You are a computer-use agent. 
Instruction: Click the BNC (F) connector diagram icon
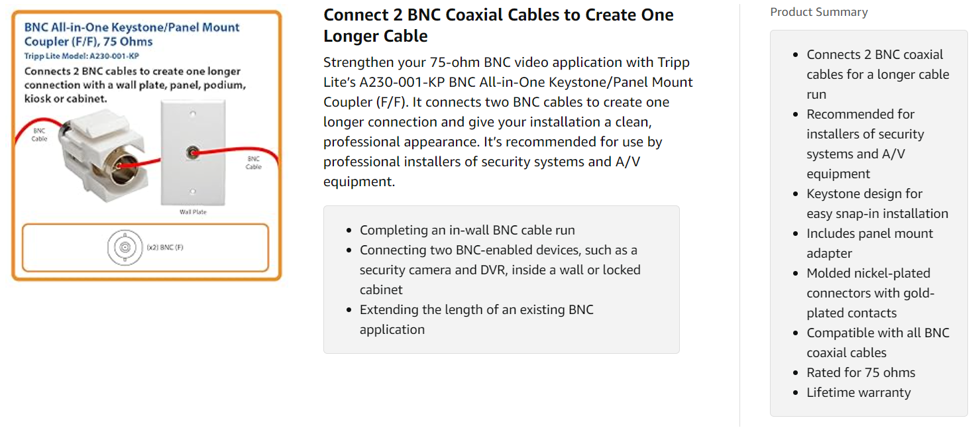tap(124, 248)
